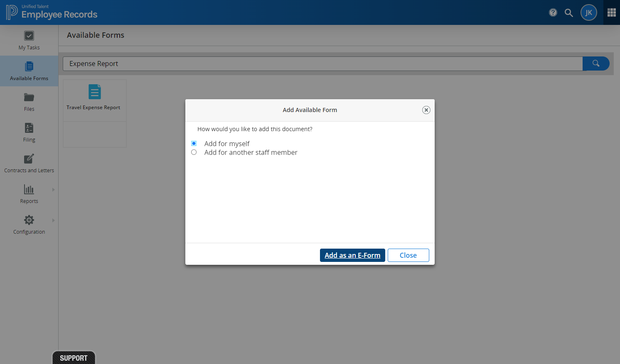Click the PowerSchool Employee Records logo

point(52,12)
